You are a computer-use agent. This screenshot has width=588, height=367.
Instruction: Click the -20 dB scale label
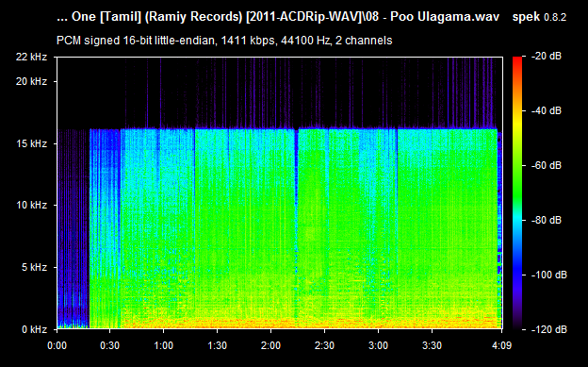click(x=547, y=57)
